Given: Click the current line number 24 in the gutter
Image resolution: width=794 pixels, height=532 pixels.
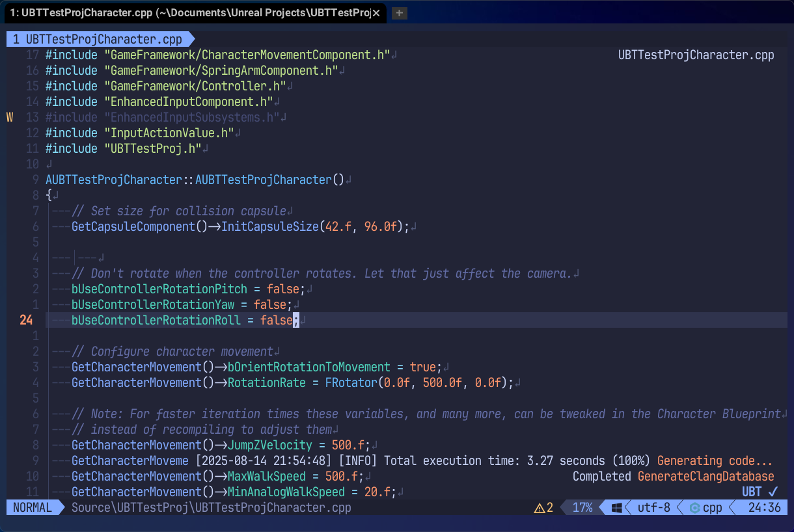Looking at the screenshot, I should point(26,320).
